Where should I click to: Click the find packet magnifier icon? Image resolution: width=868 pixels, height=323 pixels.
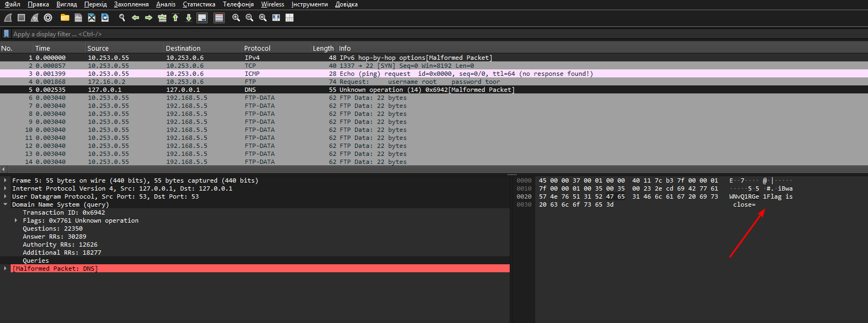point(122,18)
